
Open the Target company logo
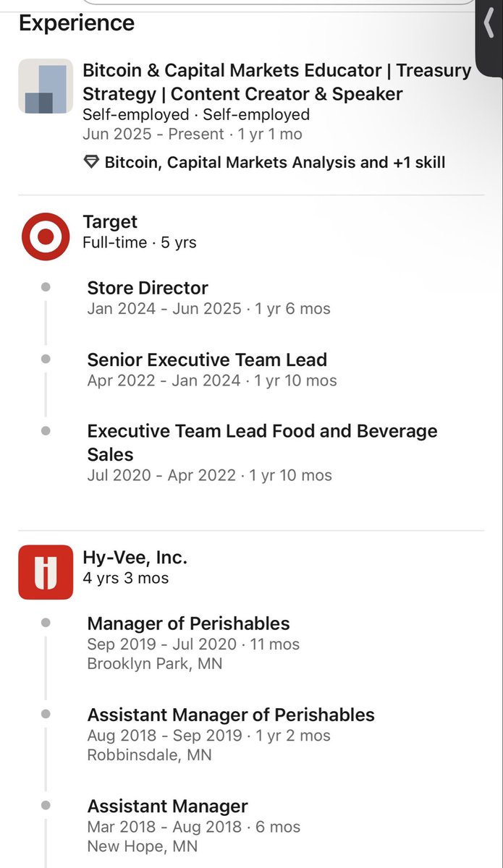point(46,236)
